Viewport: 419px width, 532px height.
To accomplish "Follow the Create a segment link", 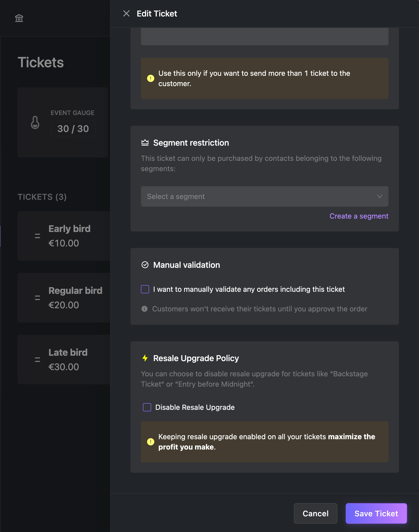I will pos(359,216).
